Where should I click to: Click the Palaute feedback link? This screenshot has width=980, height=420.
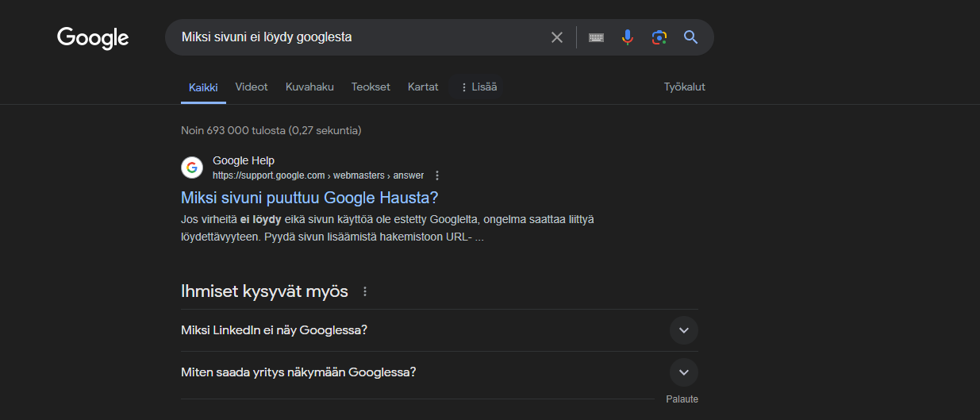click(x=682, y=399)
